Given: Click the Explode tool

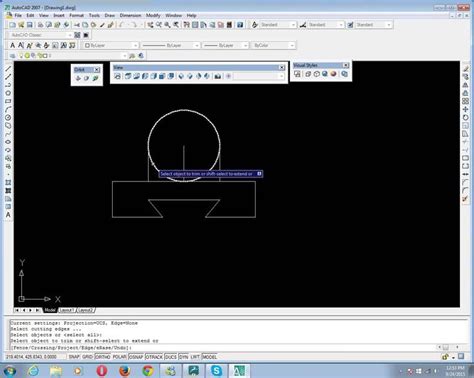Looking at the screenshot, I should (465, 199).
